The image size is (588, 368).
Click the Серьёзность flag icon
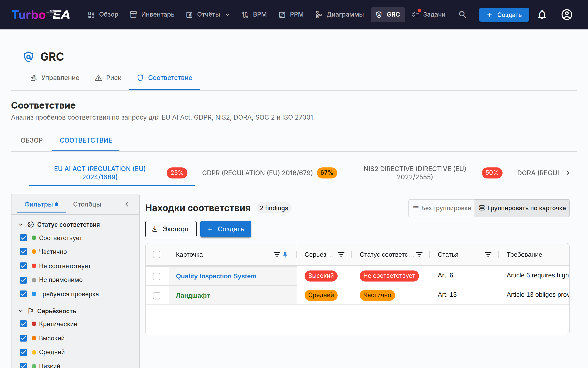31,311
